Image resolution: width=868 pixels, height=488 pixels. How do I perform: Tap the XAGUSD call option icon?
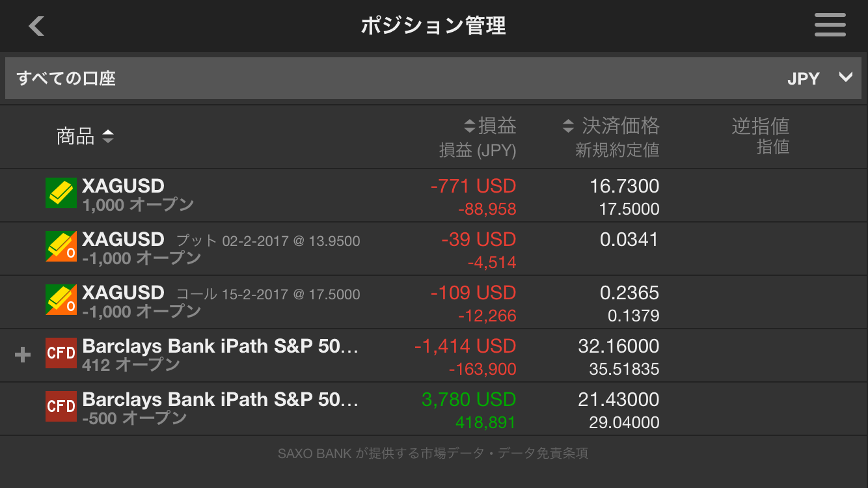[61, 300]
